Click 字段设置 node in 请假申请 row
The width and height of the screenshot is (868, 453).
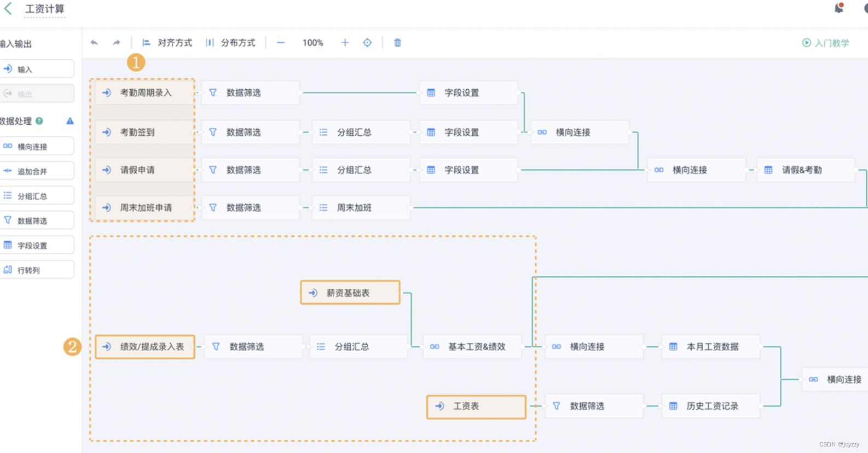468,170
